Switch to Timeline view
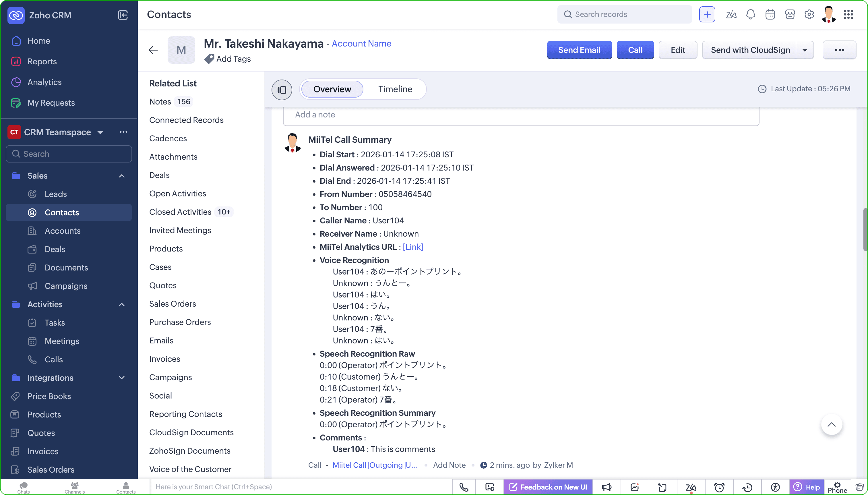Viewport: 868px width, 495px height. pos(395,89)
